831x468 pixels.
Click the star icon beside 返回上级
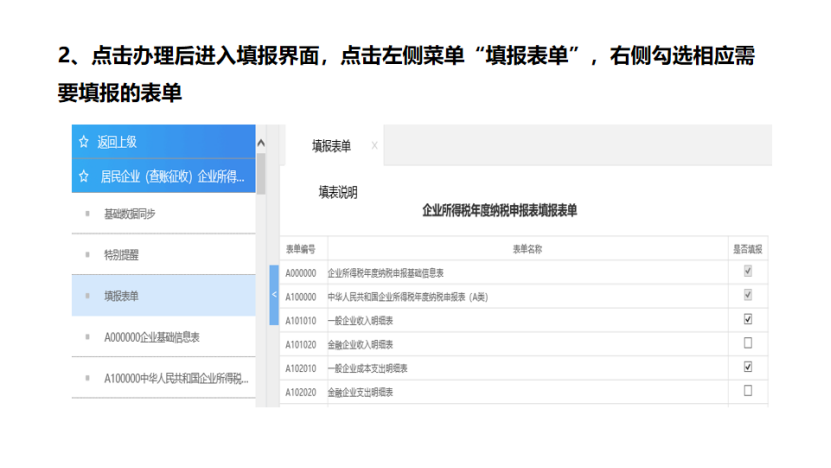coord(84,142)
